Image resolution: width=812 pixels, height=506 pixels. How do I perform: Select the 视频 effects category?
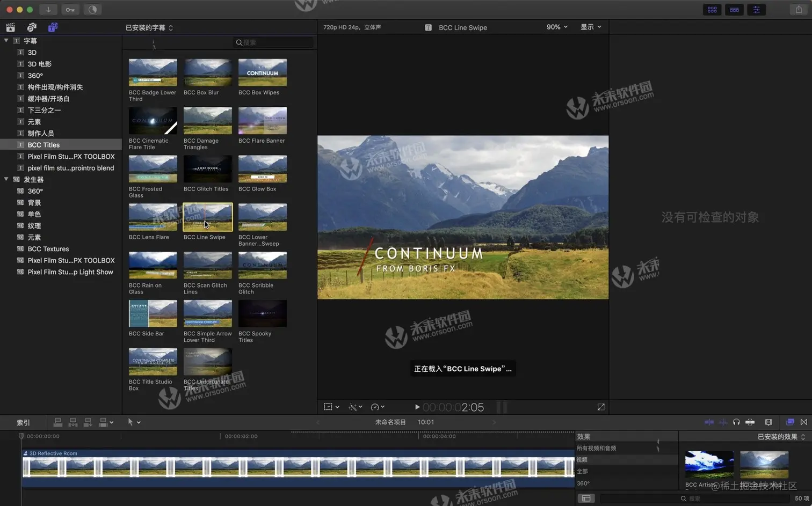[626, 460]
